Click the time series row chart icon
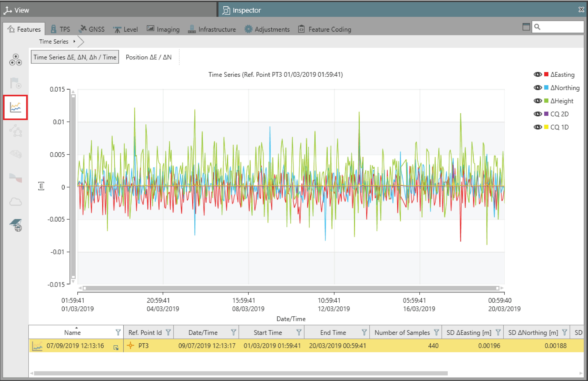588x381 pixels. click(x=37, y=346)
